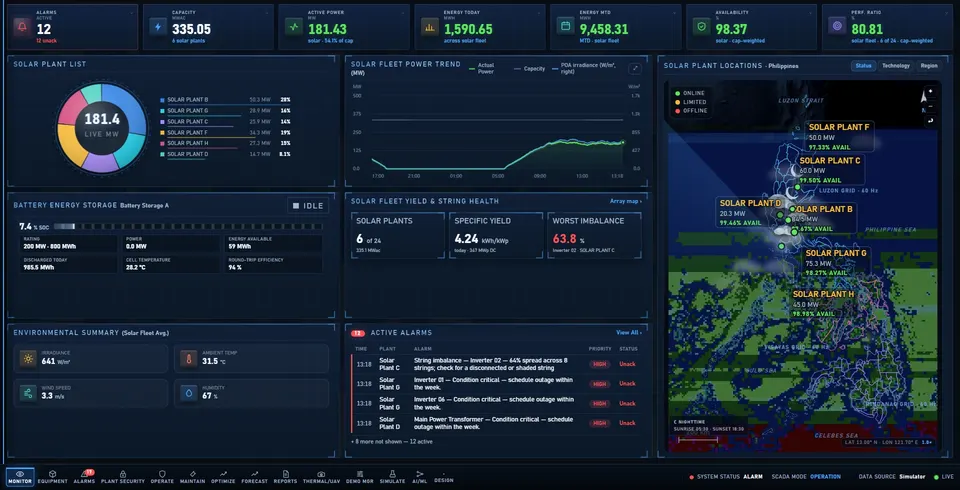Open the Main Power Transformer alarm row

pos(497,423)
